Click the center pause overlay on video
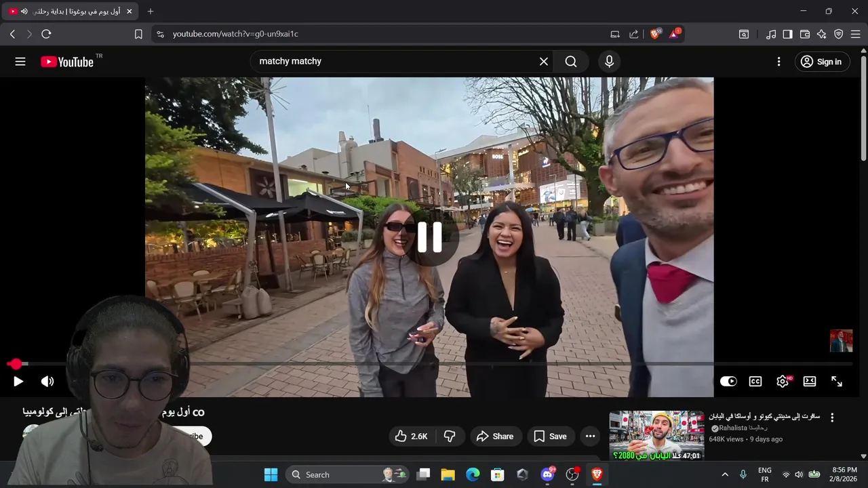 (429, 238)
